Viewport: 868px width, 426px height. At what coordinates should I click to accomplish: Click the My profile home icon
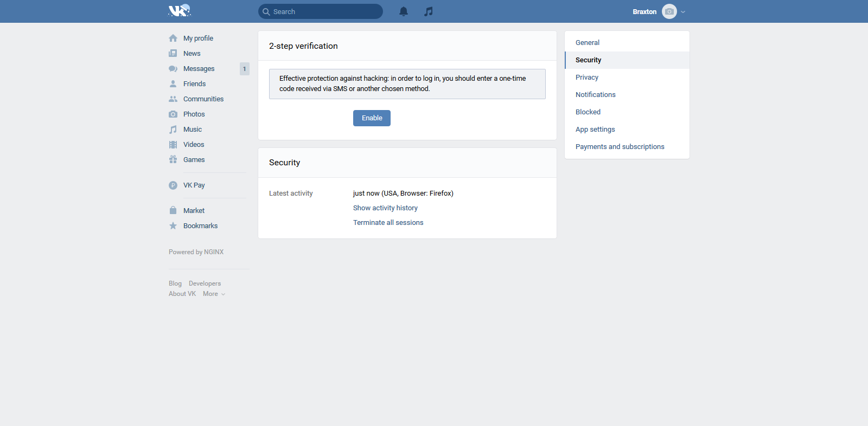click(x=173, y=38)
